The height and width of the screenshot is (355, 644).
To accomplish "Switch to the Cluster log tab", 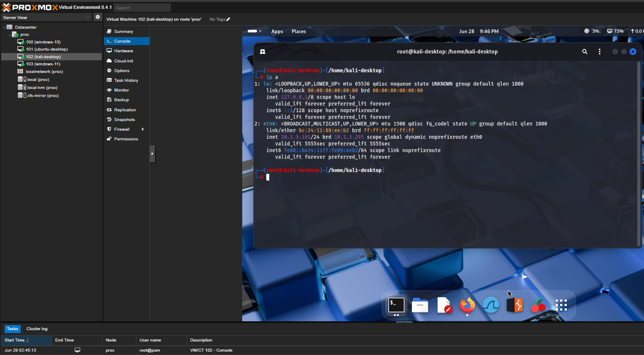I will tap(37, 328).
